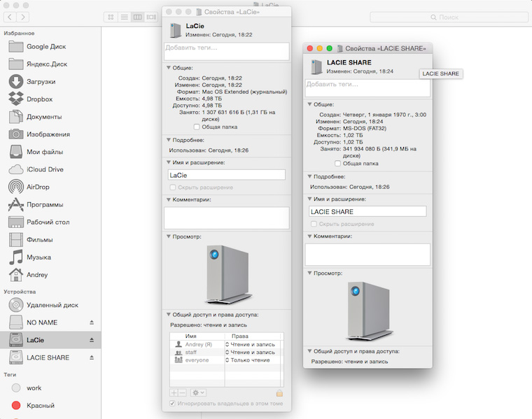
Task: Open iCloud Drive from sidebar
Action: click(45, 169)
